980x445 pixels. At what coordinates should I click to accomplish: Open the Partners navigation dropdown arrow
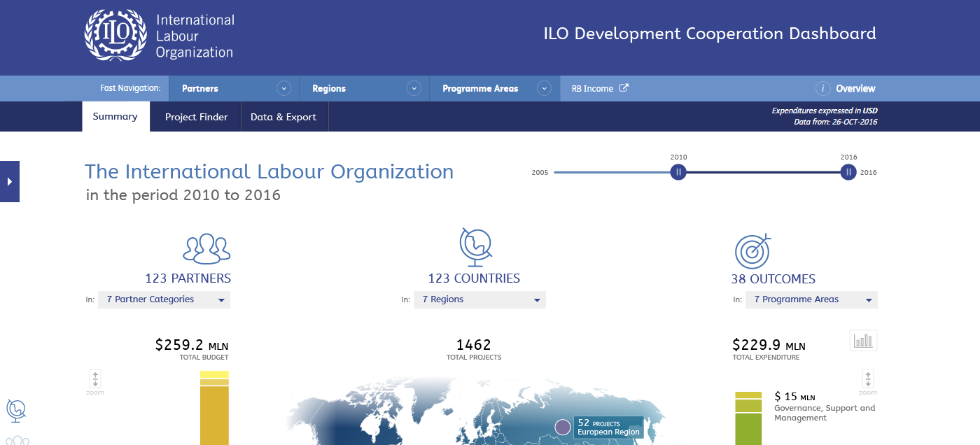click(283, 88)
